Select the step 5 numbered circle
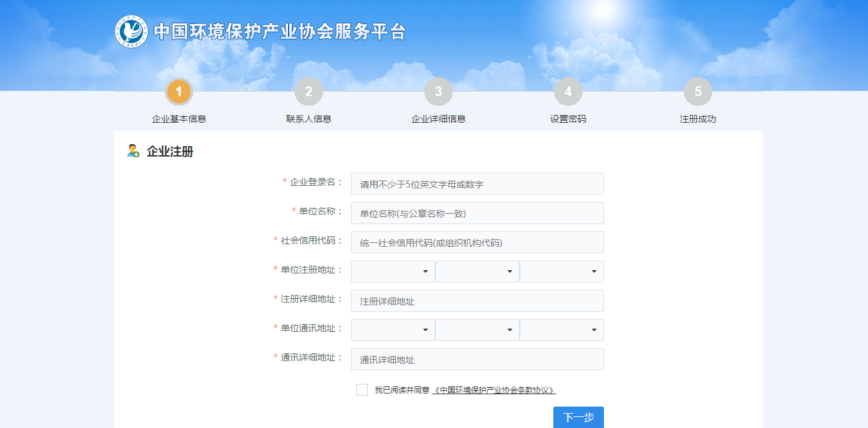The width and height of the screenshot is (868, 428). pyautogui.click(x=698, y=92)
